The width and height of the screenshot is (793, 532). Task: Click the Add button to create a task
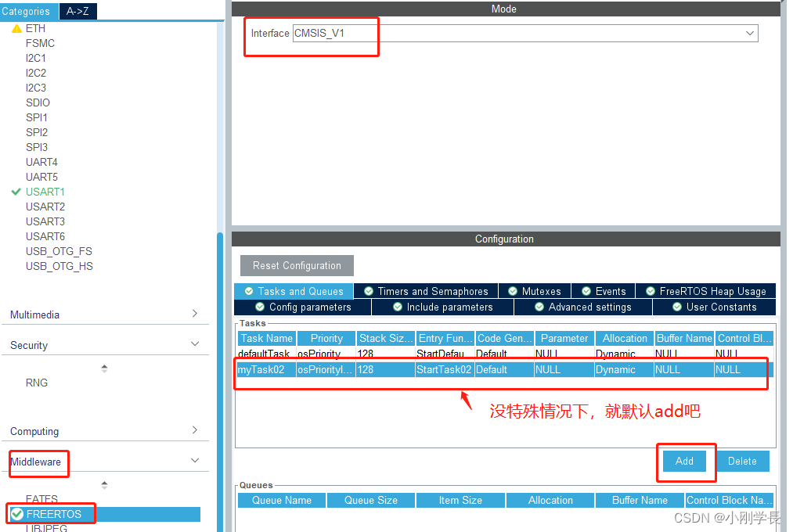[x=685, y=461]
